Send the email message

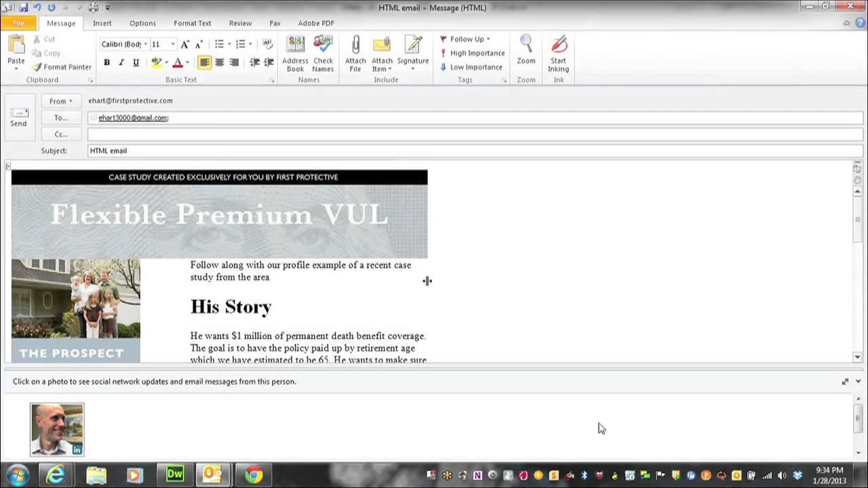[x=18, y=117]
